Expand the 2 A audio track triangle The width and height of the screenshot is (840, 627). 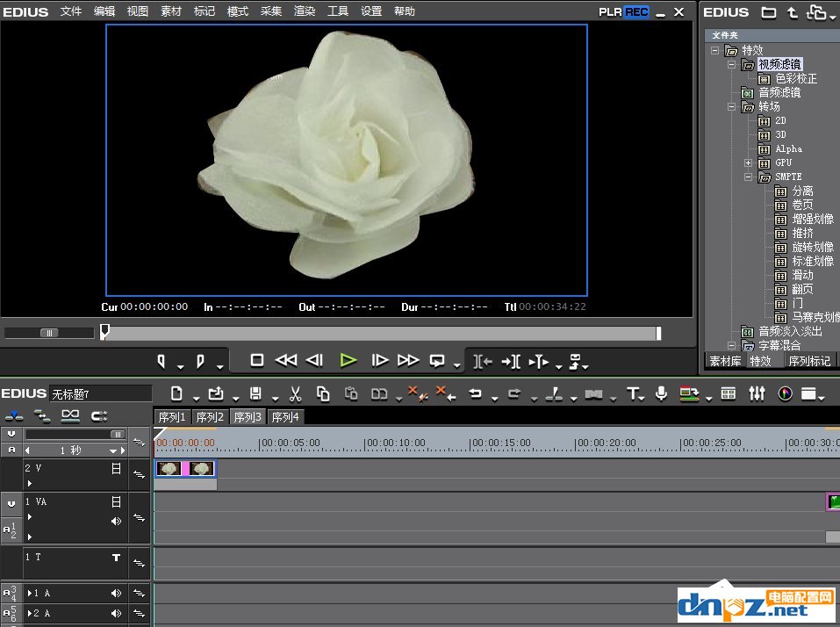point(30,613)
